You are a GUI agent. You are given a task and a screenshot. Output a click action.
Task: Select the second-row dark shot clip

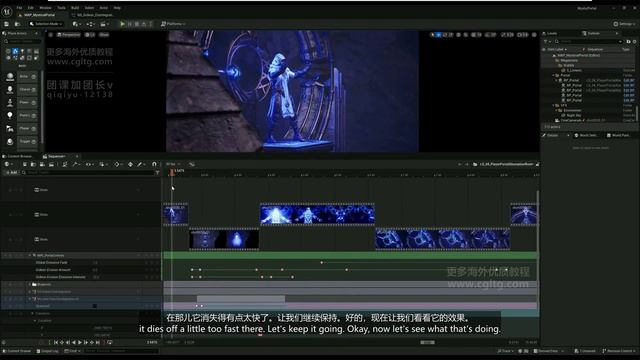[224, 239]
